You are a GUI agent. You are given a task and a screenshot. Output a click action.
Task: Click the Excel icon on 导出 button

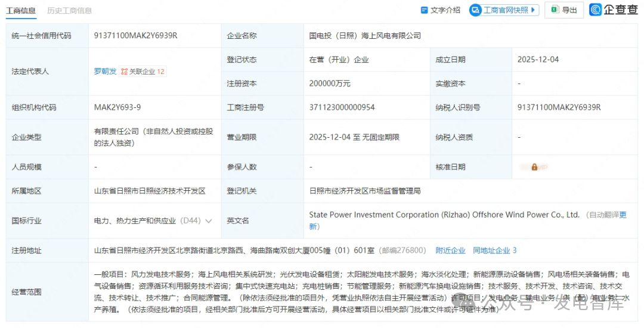point(555,10)
